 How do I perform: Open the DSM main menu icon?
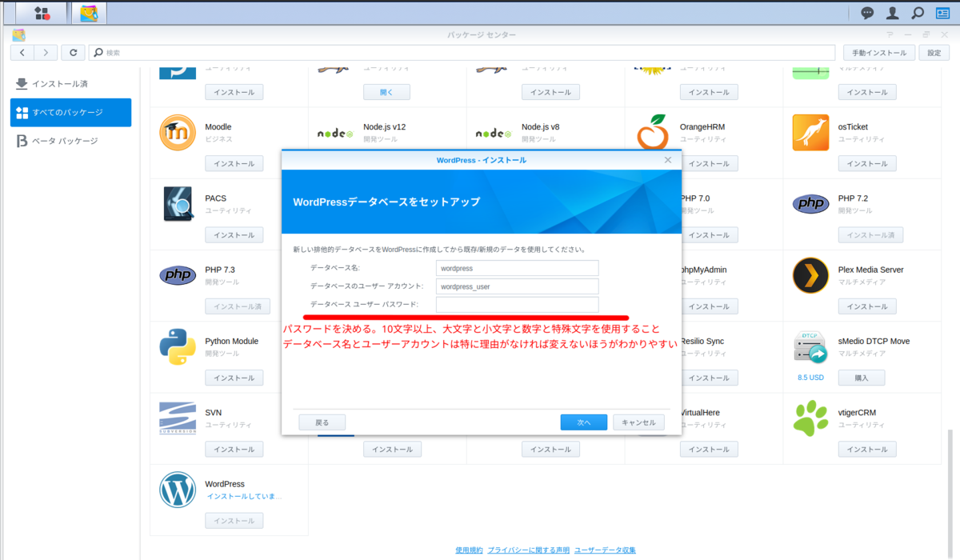pyautogui.click(x=42, y=12)
